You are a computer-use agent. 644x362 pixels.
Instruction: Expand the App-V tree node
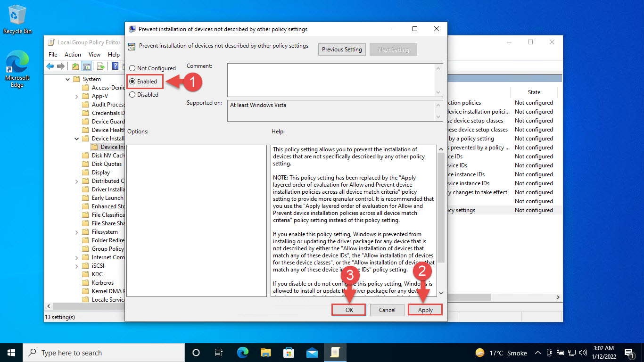[x=77, y=96]
